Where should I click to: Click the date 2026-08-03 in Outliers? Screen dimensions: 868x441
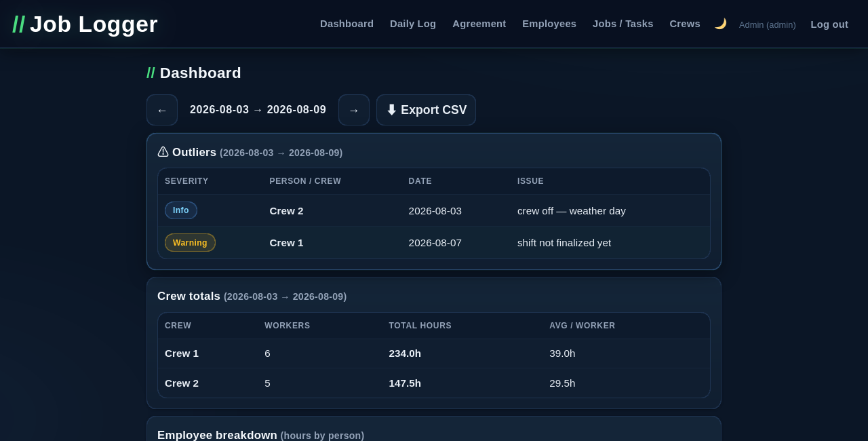click(x=435, y=211)
